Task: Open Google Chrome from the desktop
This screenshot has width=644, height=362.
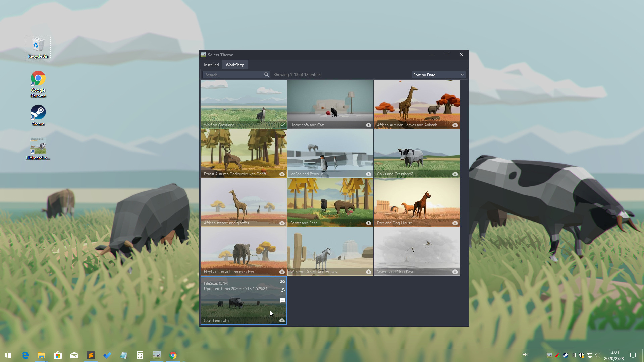Action: pos(38,79)
